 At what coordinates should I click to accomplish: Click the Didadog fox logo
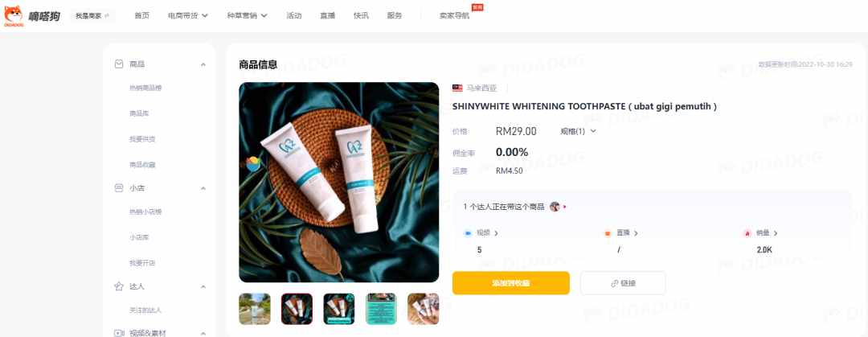[14, 15]
